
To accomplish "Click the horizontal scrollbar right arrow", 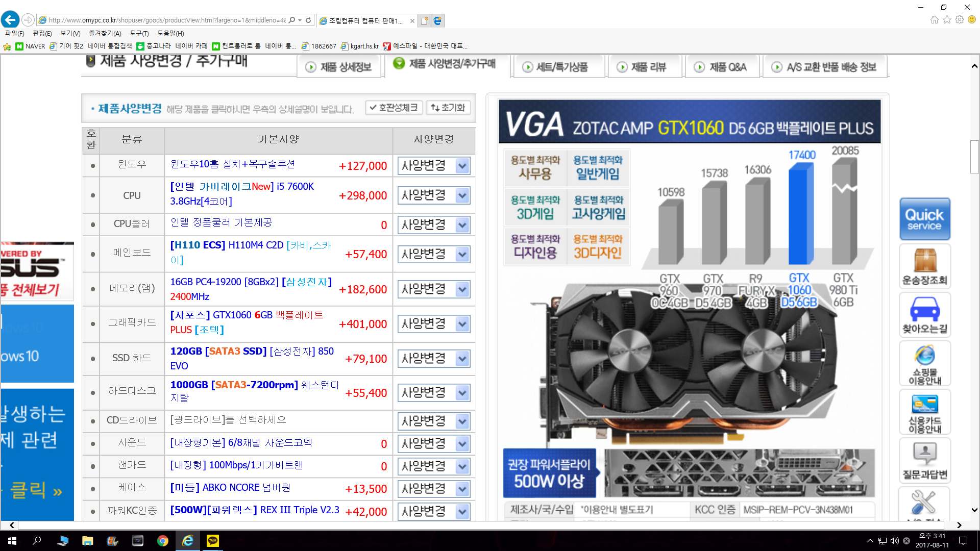I will tap(959, 525).
